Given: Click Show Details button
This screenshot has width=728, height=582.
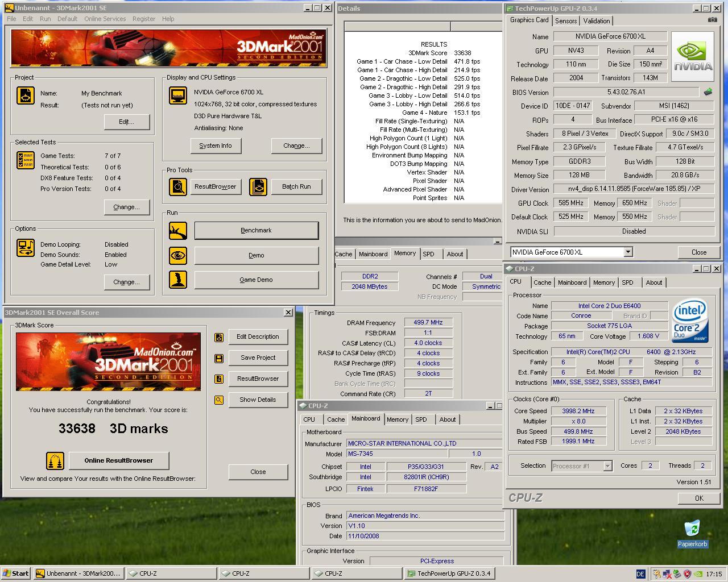Looking at the screenshot, I should pyautogui.click(x=258, y=400).
